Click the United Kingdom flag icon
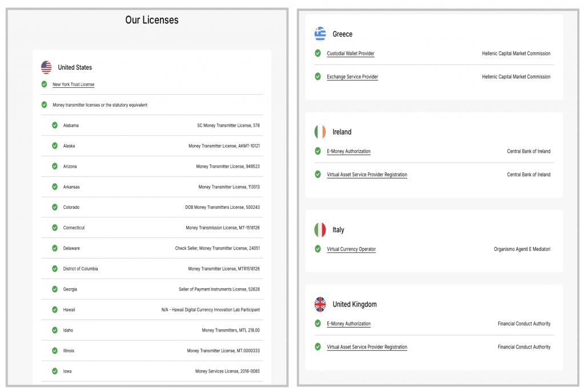This screenshot has height=392, width=585. [x=320, y=305]
